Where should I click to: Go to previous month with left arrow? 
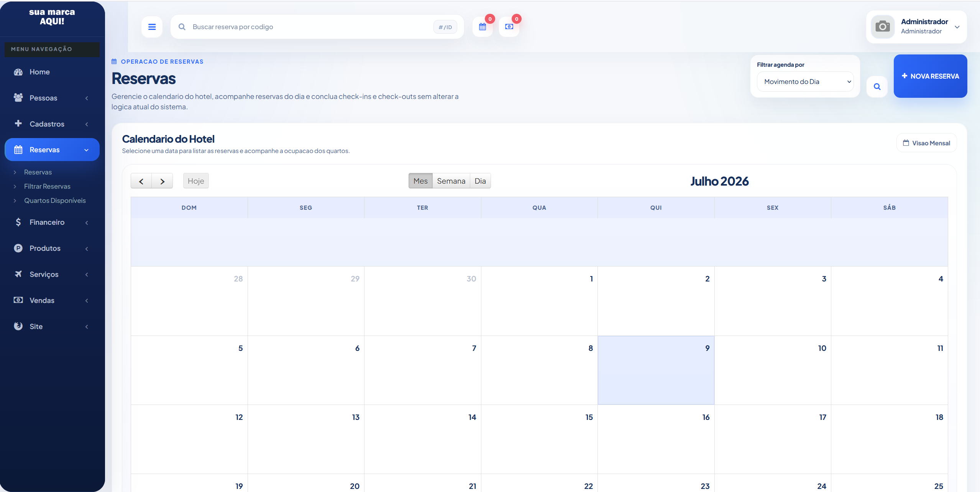click(x=141, y=181)
